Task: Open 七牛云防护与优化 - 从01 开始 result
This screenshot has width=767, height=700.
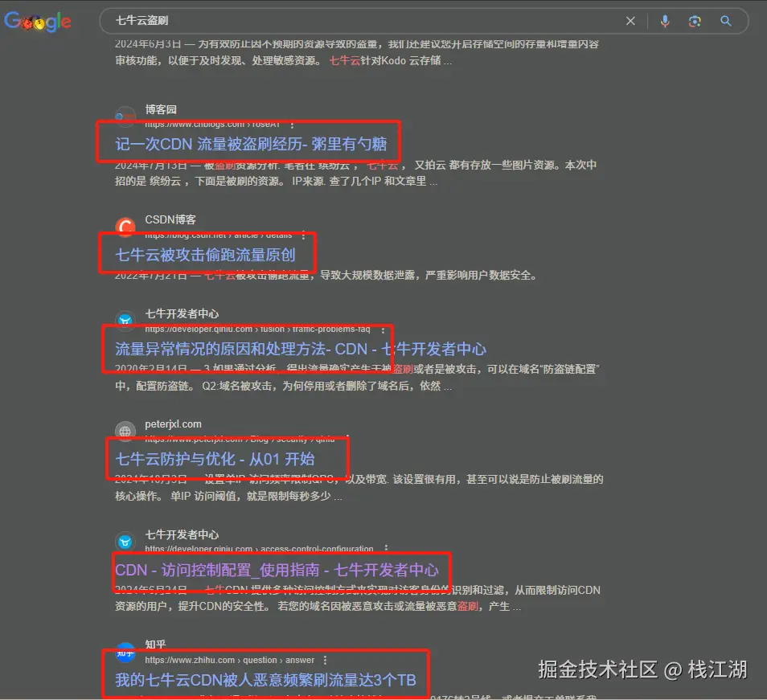Action: point(215,459)
